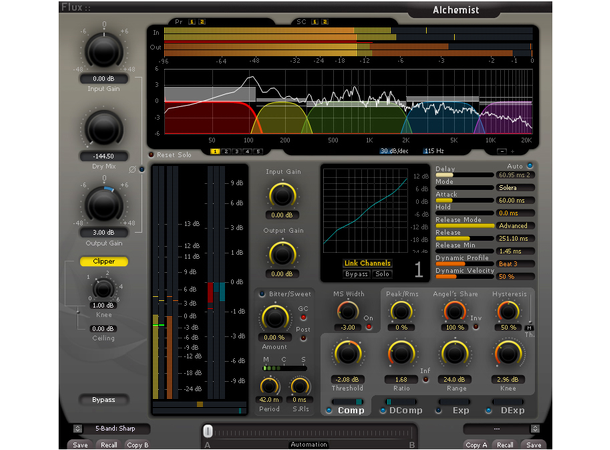Screen dimensions: 610x450
Task: Open Release Mode dropdown showing Advanced
Action: pos(515,226)
